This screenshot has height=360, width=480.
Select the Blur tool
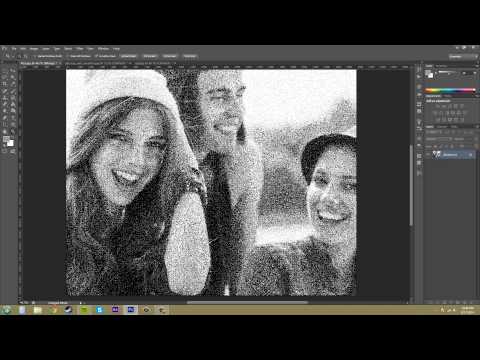(x=5, y=111)
